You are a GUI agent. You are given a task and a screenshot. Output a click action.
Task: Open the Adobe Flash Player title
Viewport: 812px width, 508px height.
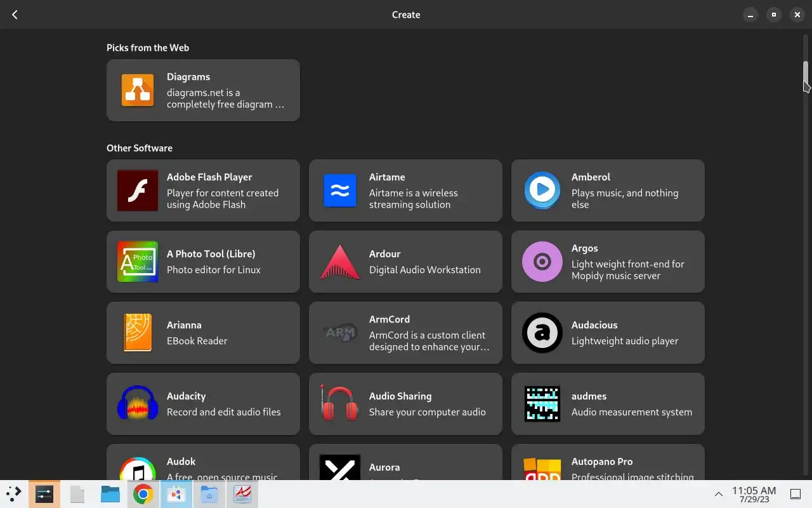209,177
